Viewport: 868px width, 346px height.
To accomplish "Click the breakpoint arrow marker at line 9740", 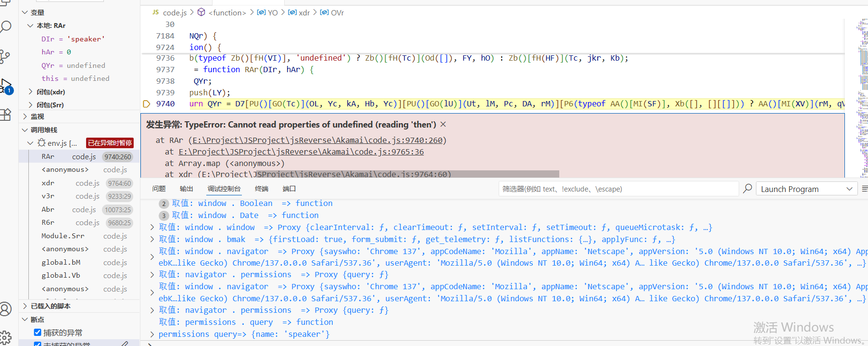I will coord(147,104).
